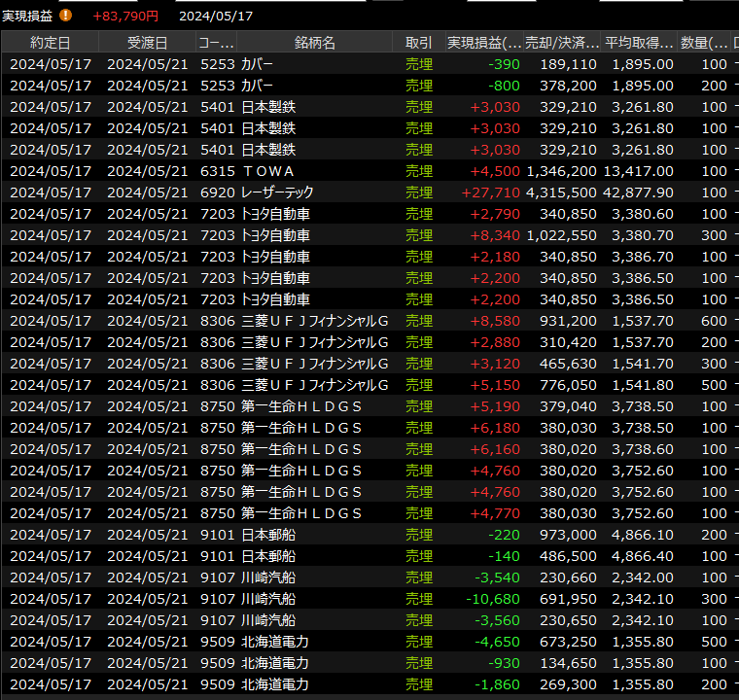Viewport: 739px width, 700px height.
Task: Click the -4,650 loss for 北海道電力
Action: tap(497, 642)
